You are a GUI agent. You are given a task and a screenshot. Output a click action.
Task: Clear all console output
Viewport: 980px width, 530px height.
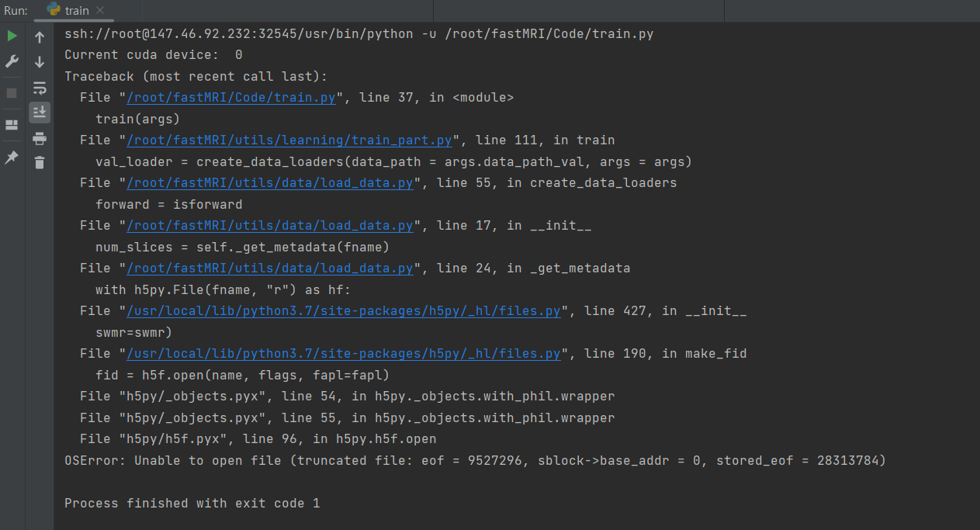[39, 163]
